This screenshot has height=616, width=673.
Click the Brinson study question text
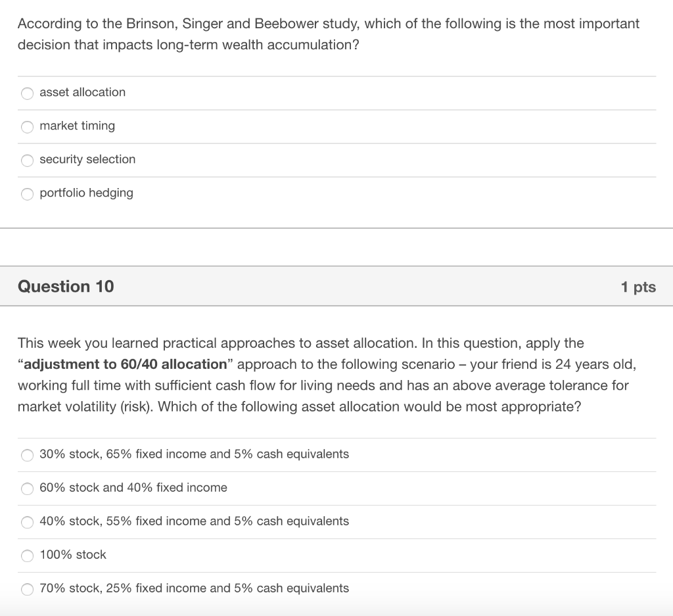pos(329,34)
